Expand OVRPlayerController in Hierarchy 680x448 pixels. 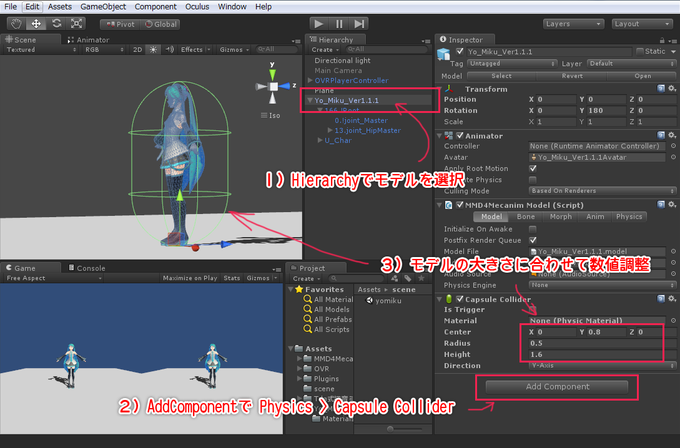point(310,80)
